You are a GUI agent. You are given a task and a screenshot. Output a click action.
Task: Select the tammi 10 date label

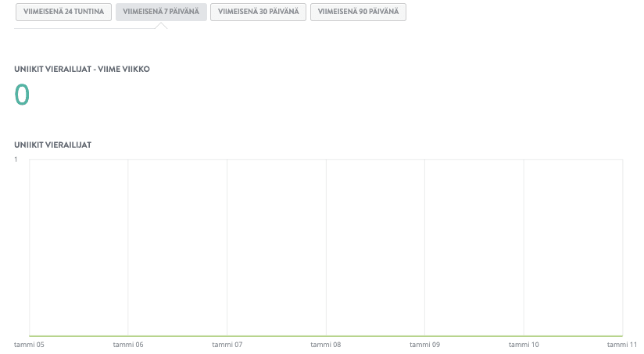[524, 344]
